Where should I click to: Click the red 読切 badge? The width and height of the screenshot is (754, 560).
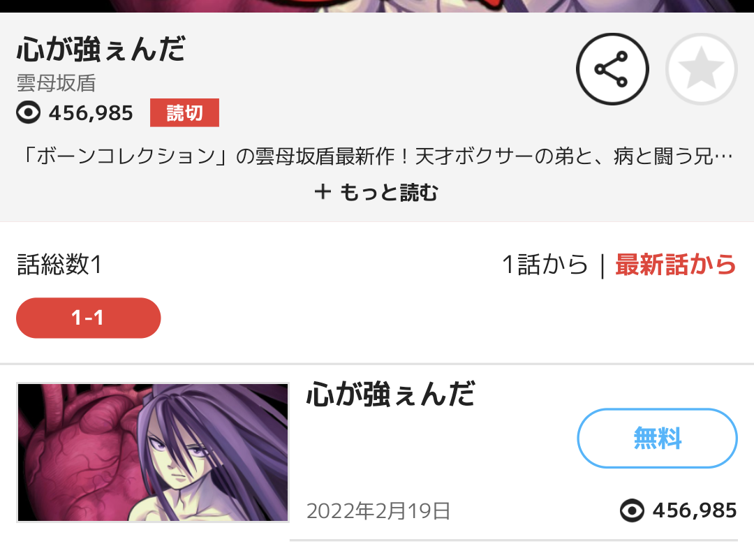click(184, 113)
